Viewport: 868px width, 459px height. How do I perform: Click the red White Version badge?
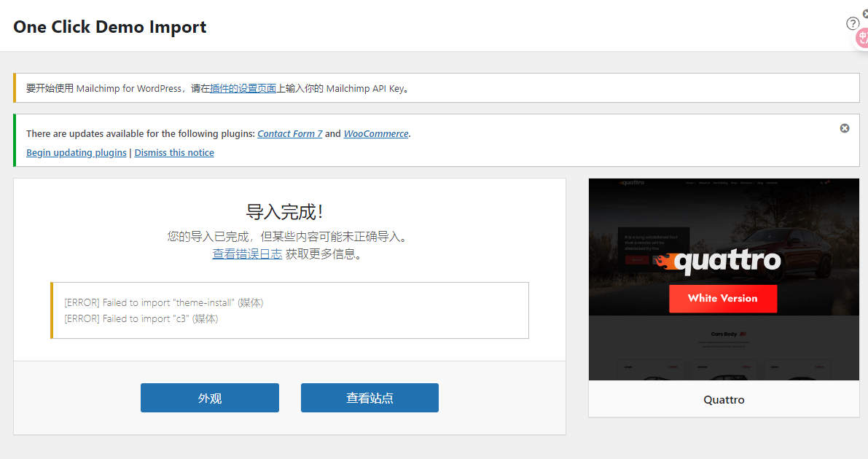tap(723, 299)
